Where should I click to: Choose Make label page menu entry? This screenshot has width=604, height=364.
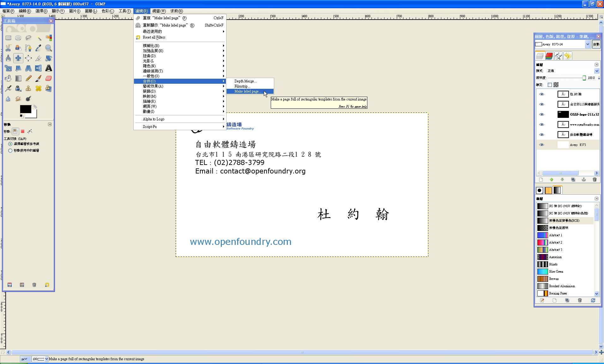tap(250, 91)
